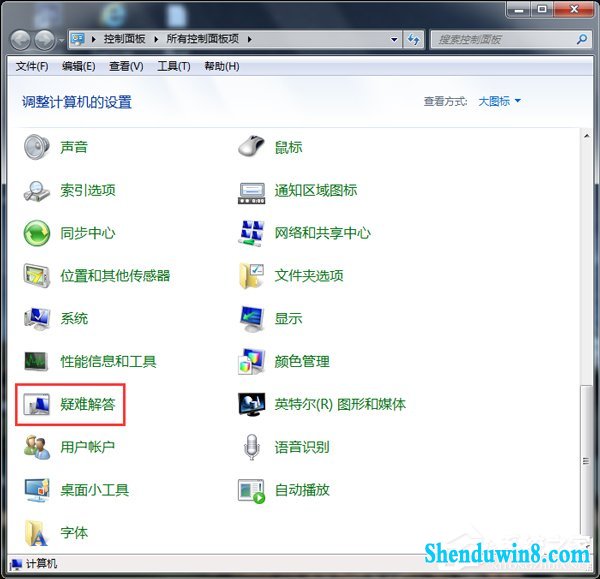Screen dimensions: 600x579
Task: Open the 性能信息和工具 icon
Action: click(36, 361)
